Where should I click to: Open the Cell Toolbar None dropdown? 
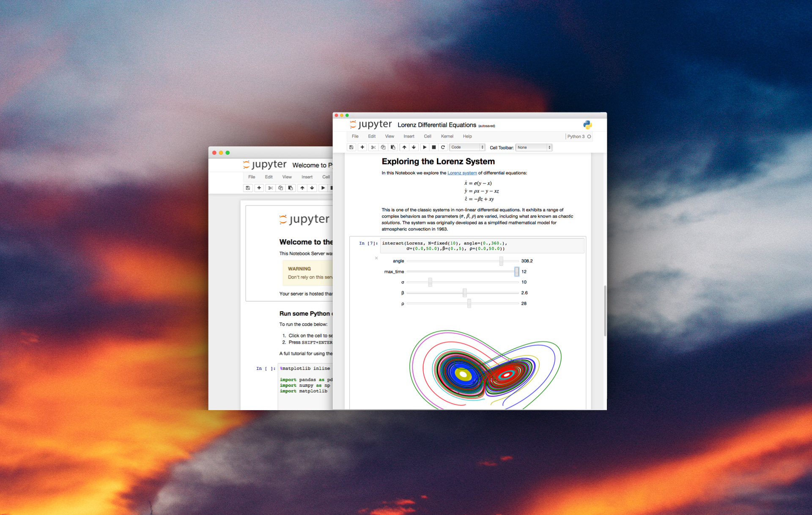[534, 148]
